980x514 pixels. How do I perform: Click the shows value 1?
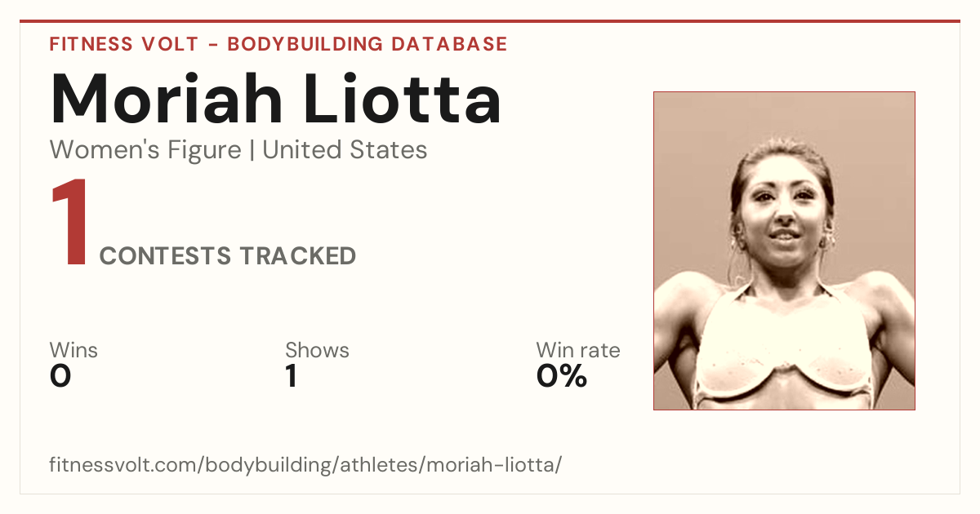(291, 376)
